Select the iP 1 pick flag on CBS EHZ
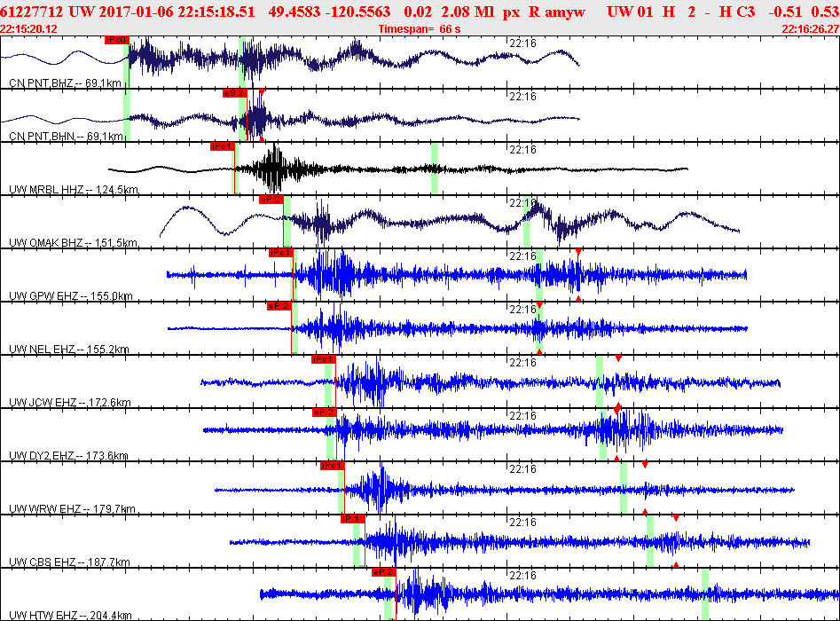The width and height of the screenshot is (840, 621). [353, 519]
